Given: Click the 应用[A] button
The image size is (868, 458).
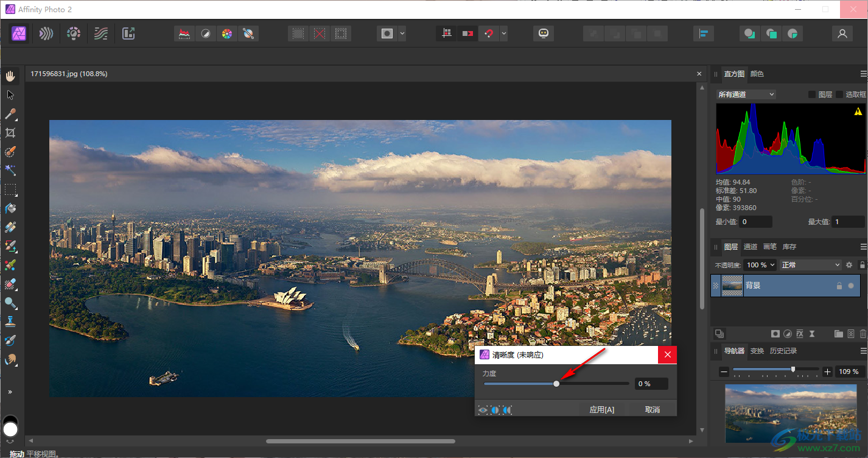Looking at the screenshot, I should coord(601,409).
